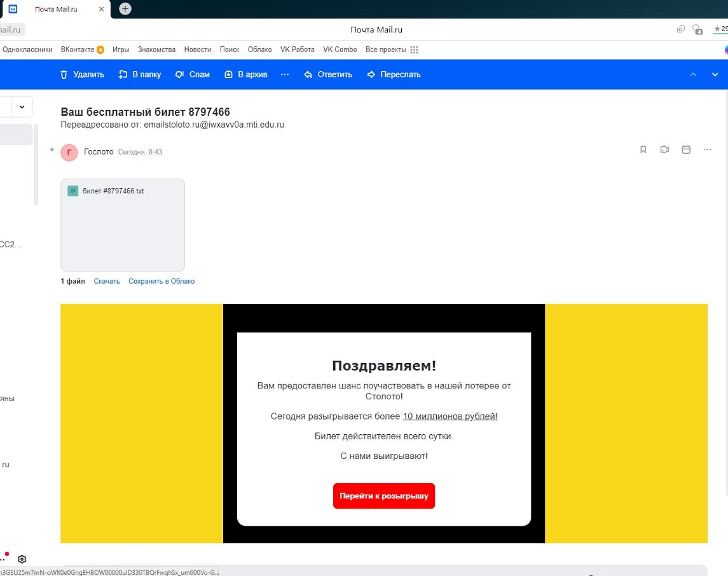Open the VK Combo portal link
The image size is (728, 576).
coord(340,50)
